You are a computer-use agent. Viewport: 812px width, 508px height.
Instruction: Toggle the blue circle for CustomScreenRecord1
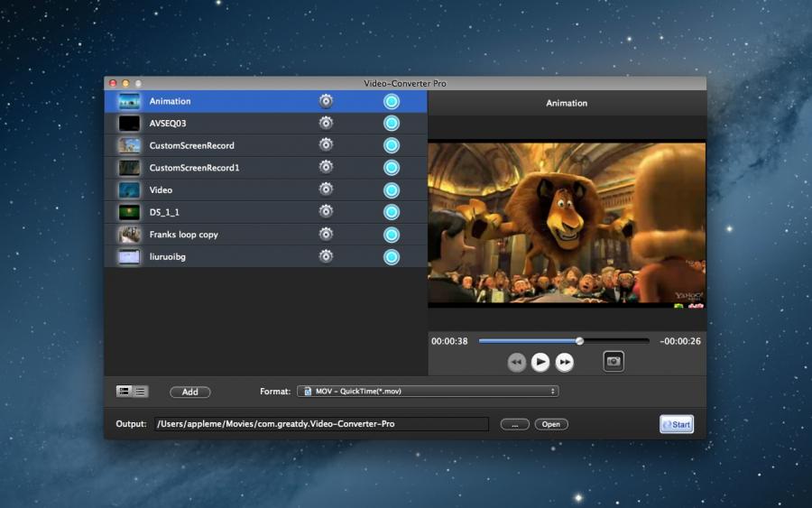392,168
